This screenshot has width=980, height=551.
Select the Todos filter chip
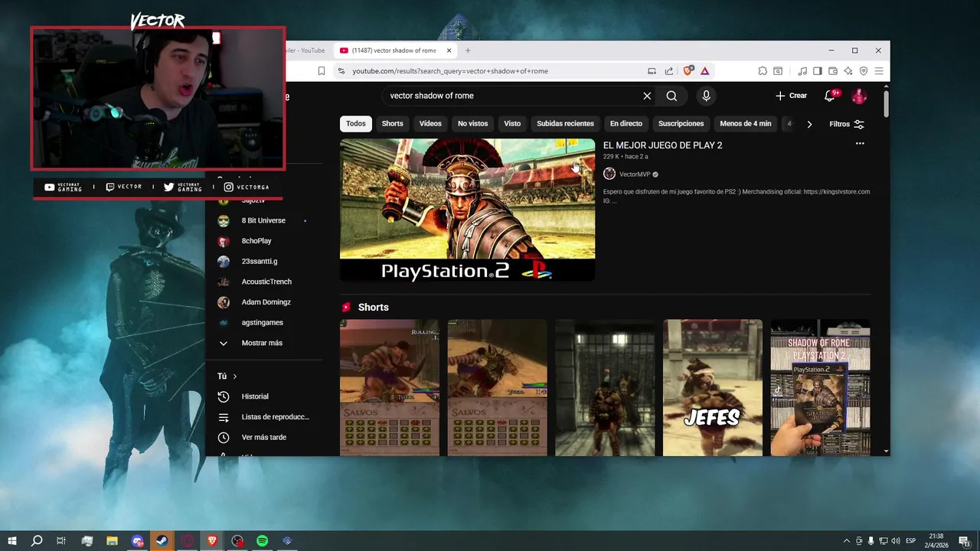355,123
